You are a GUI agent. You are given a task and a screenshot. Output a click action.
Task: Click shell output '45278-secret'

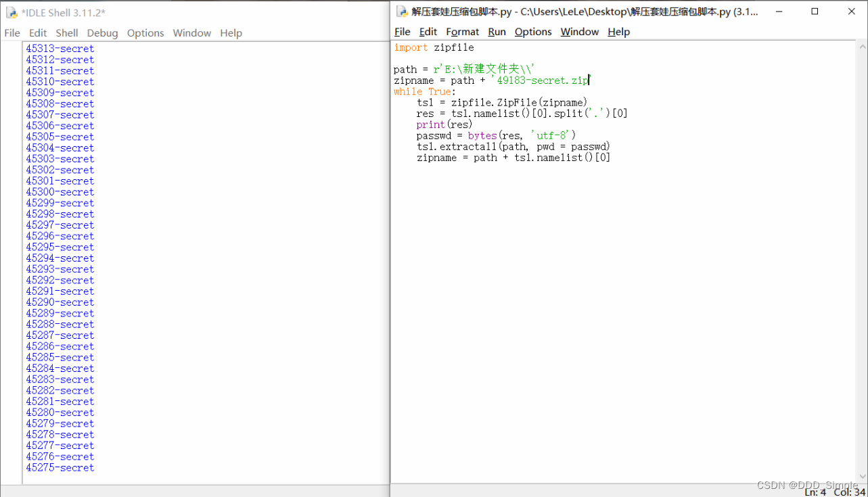60,435
